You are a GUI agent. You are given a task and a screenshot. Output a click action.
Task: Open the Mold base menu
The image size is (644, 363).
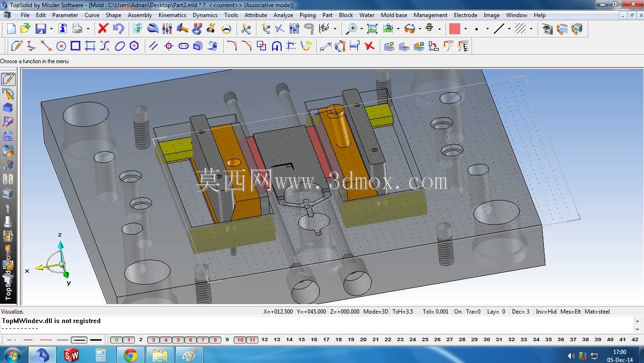coord(394,15)
